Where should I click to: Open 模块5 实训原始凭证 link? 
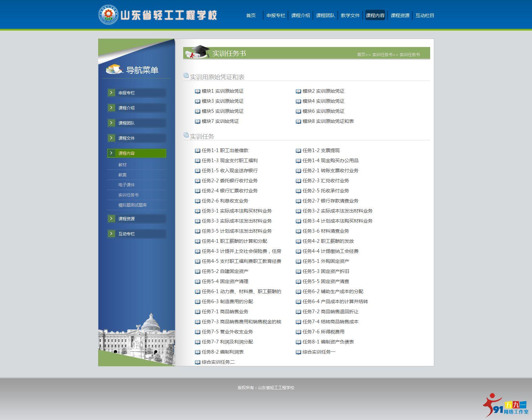222,111
